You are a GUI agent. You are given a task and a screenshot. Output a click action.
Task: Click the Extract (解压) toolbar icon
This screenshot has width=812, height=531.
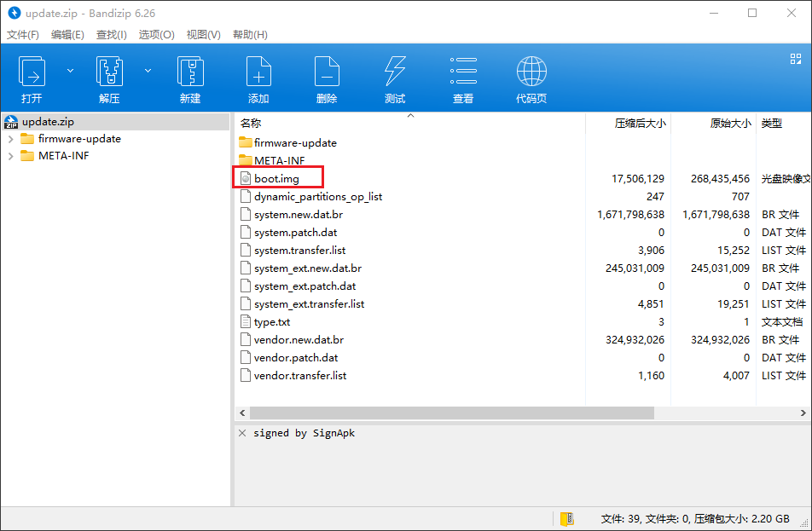pos(109,72)
